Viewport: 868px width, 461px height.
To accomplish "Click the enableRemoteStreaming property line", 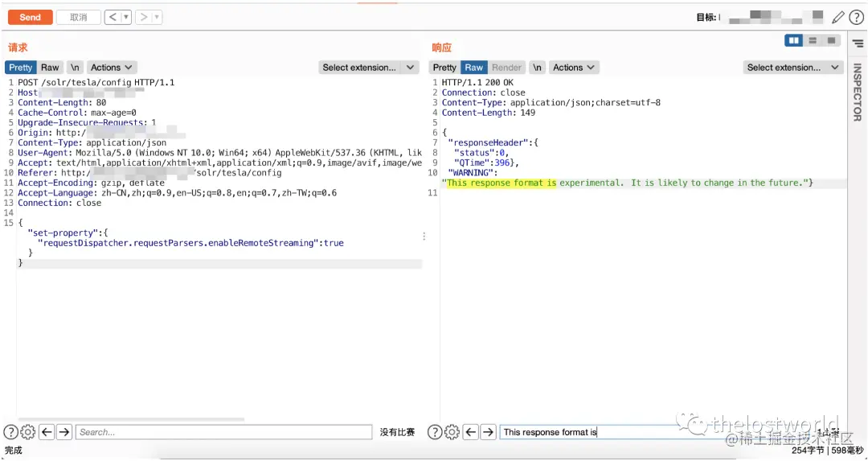I will tap(190, 243).
